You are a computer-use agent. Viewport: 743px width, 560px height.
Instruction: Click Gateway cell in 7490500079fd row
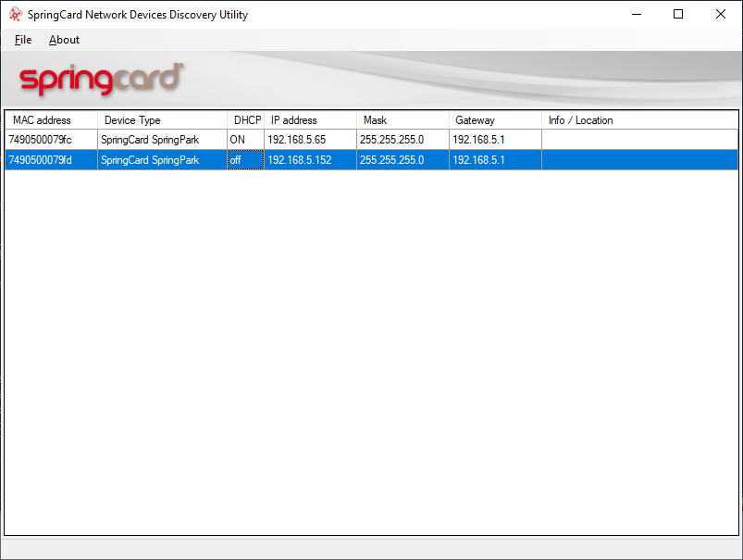pyautogui.click(x=495, y=160)
